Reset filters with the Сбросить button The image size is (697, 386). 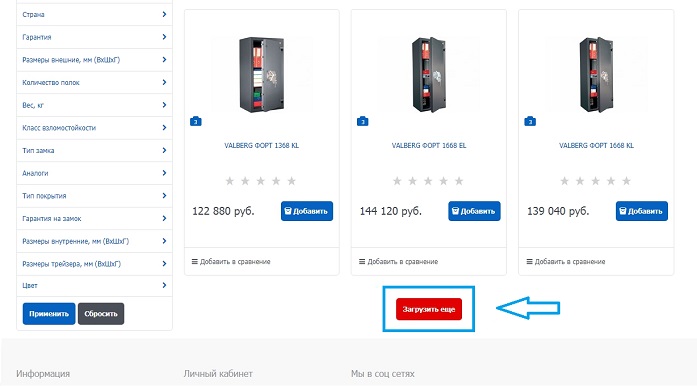coord(101,314)
